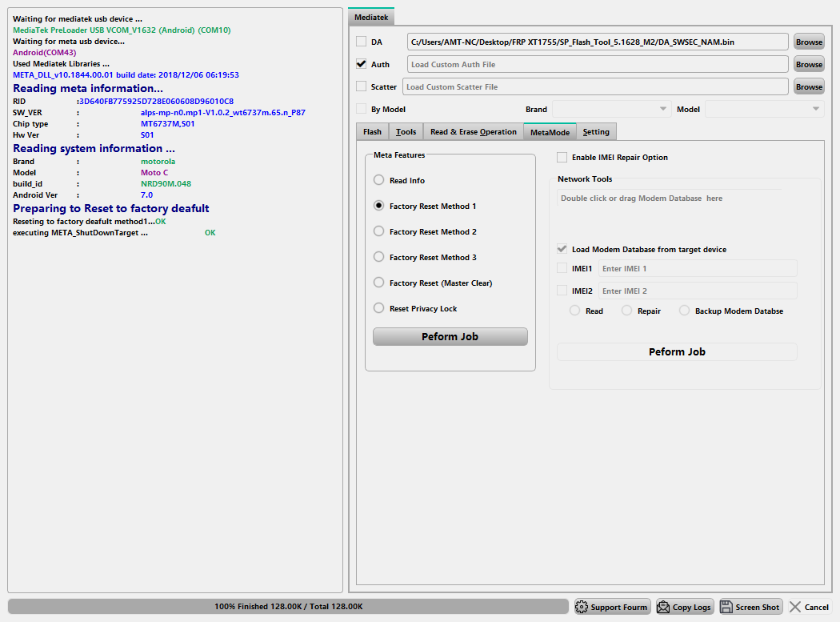Click the Support Fourm gear icon
The image size is (840, 622).
582,607
